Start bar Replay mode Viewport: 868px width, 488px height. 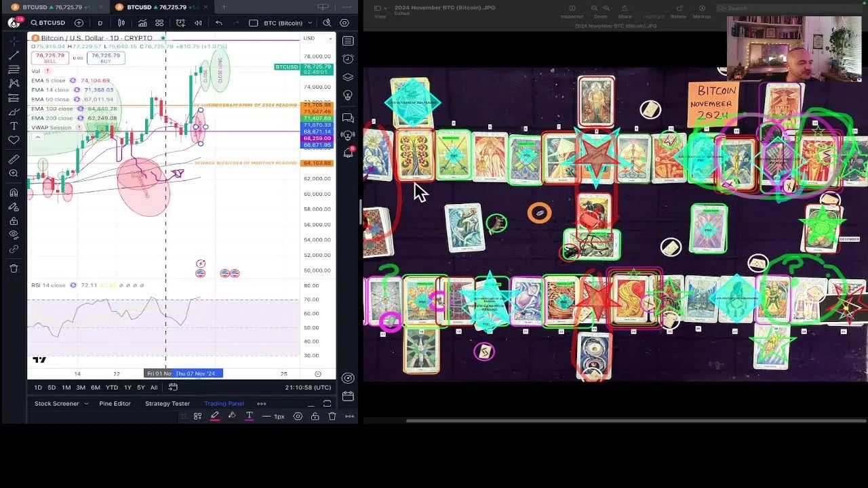(198, 23)
